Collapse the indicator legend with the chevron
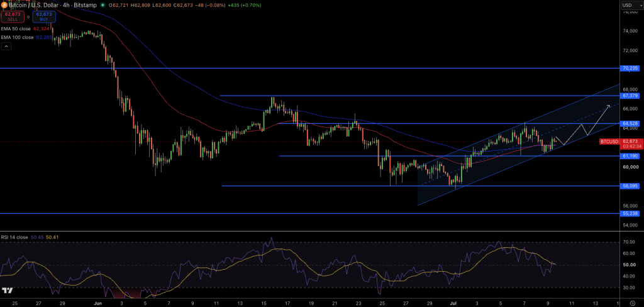Screen dimensions: 644x307 (6, 47)
